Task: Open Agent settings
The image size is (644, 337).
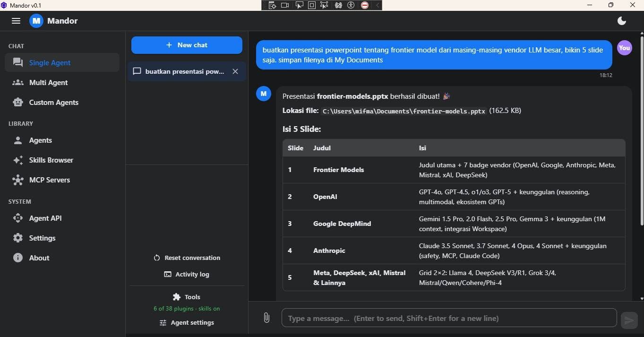Action: 187,322
